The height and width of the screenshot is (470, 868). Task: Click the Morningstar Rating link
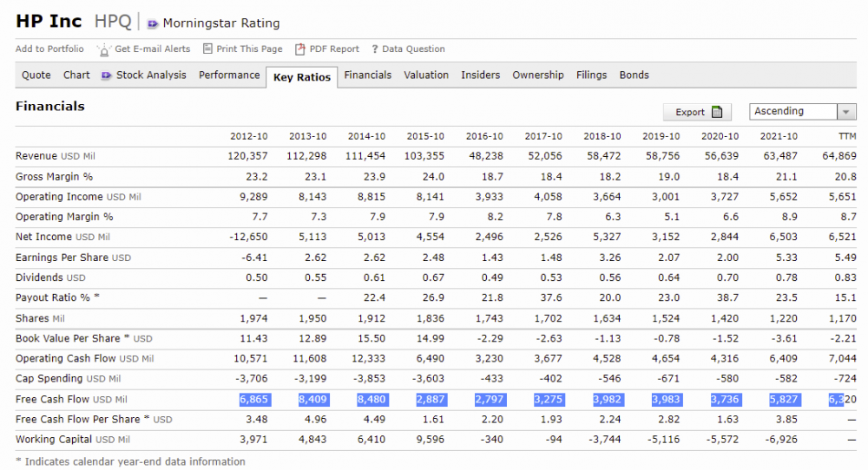(x=221, y=23)
